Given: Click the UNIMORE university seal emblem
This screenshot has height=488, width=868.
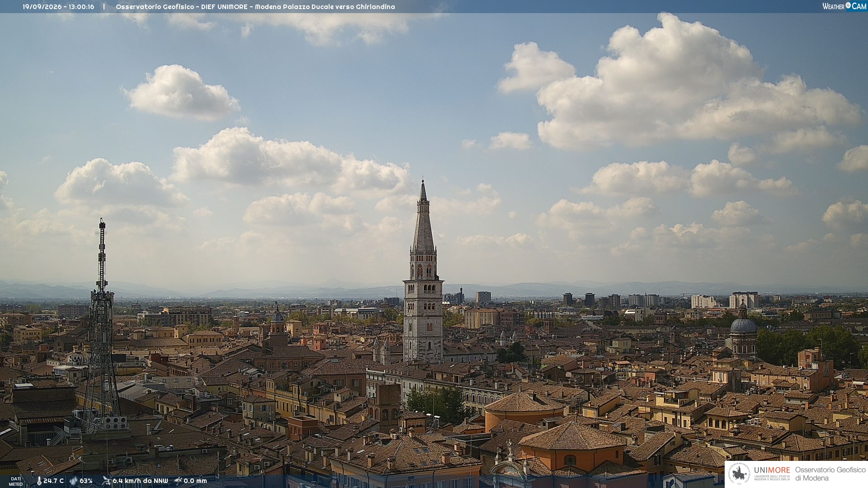Looking at the screenshot, I should tap(739, 474).
